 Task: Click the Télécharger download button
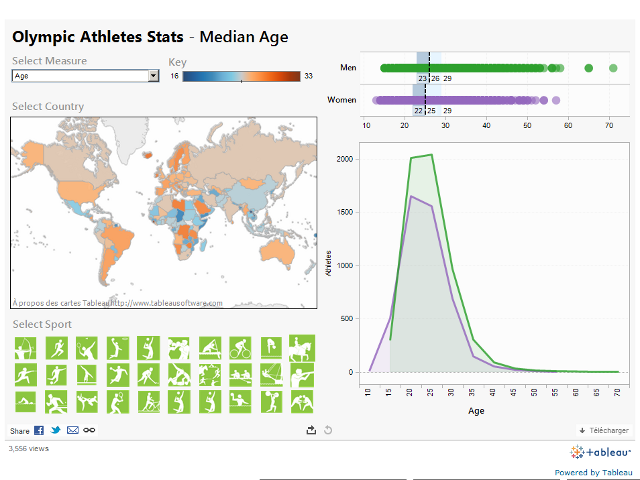pos(604,430)
